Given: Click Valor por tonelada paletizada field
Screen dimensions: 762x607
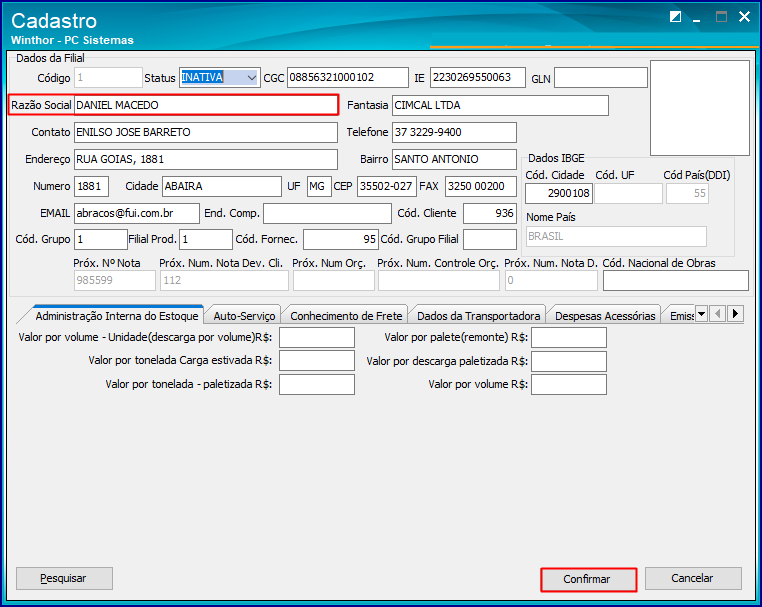Looking at the screenshot, I should (x=317, y=384).
